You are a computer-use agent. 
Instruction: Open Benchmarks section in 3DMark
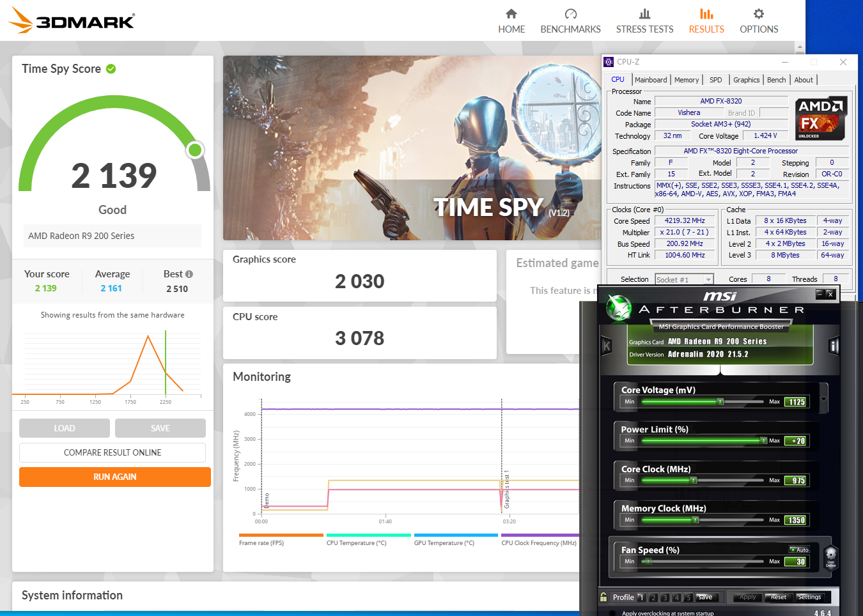(570, 21)
